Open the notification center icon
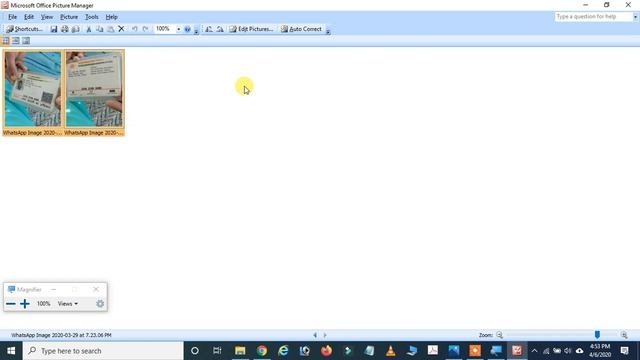The width and height of the screenshot is (640, 360). click(x=624, y=351)
